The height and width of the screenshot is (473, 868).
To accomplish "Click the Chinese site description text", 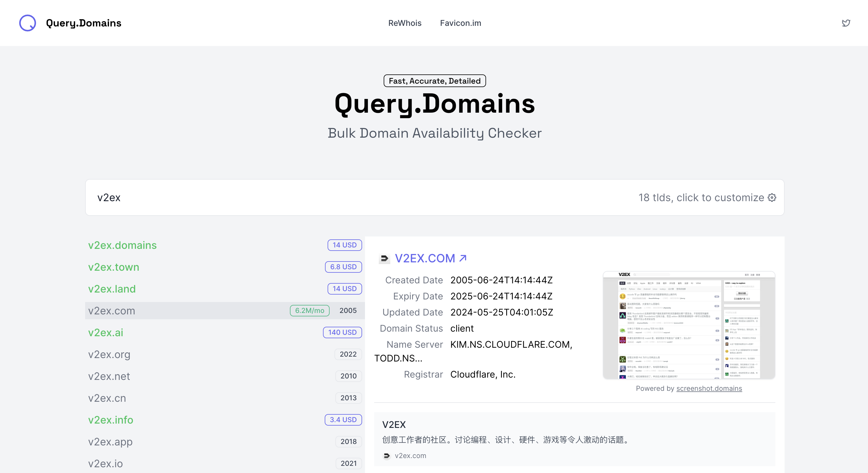I will point(507,440).
